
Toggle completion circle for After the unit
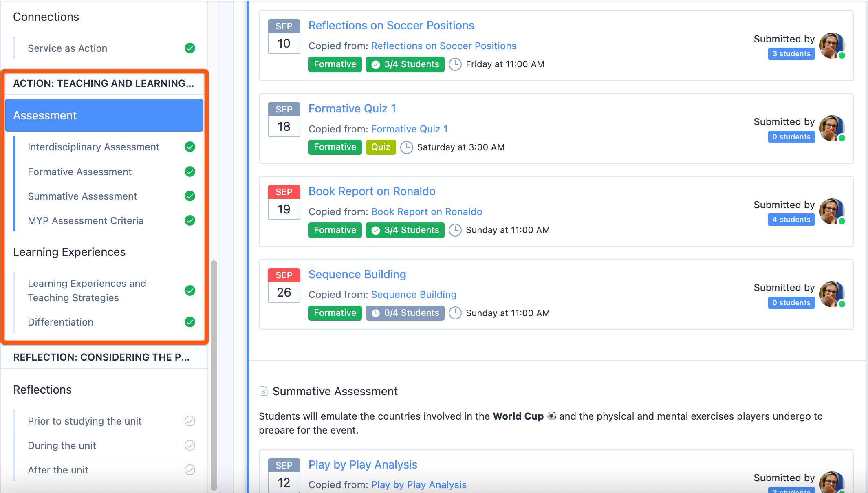click(190, 470)
